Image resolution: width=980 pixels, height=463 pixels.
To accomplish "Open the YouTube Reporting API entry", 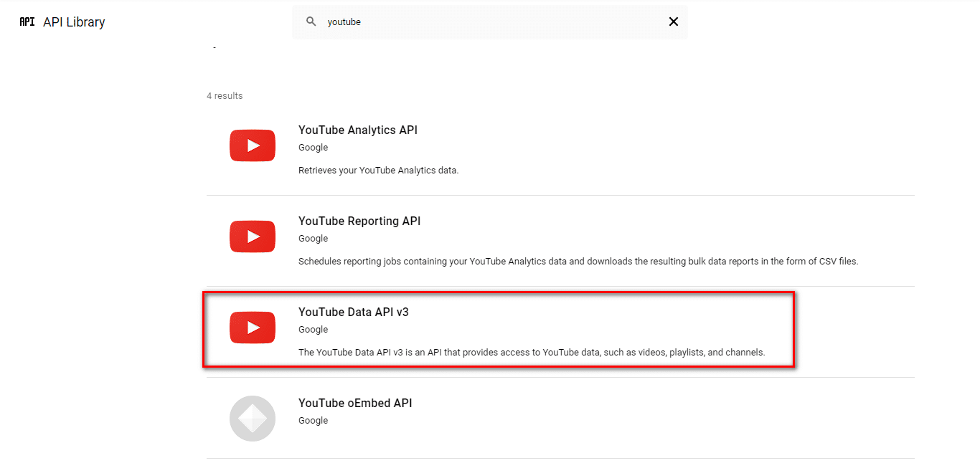I will tap(359, 221).
